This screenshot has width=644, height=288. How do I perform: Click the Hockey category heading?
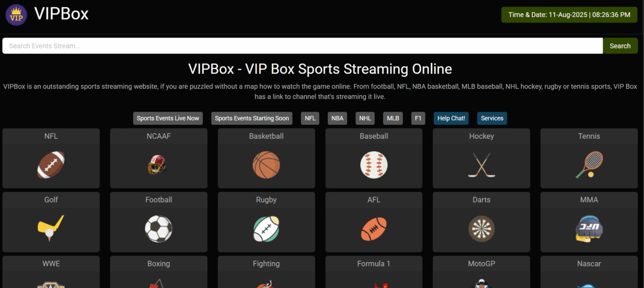pos(481,136)
